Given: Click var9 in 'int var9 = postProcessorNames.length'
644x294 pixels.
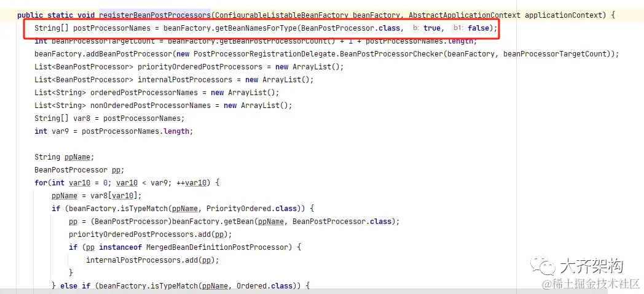Looking at the screenshot, I should tap(60, 131).
